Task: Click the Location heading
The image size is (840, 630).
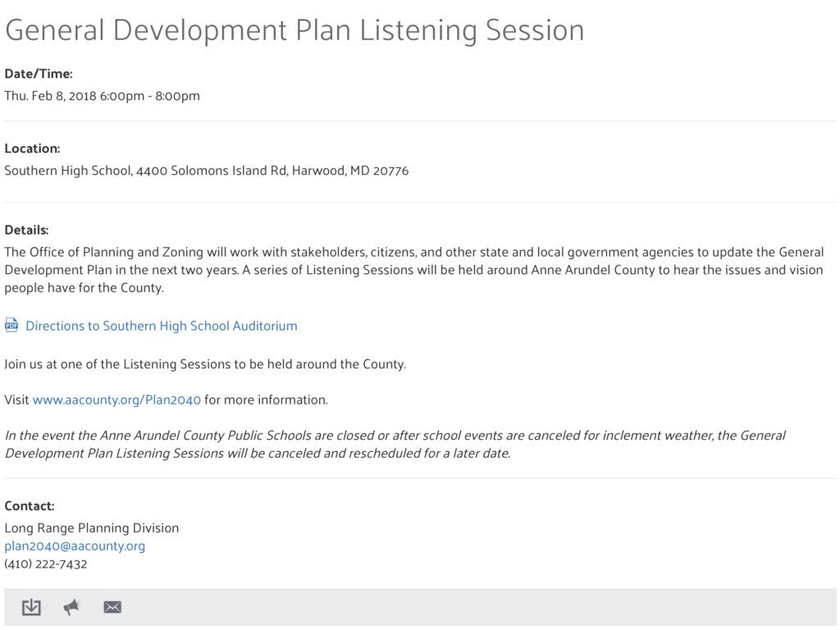Action: pyautogui.click(x=32, y=148)
